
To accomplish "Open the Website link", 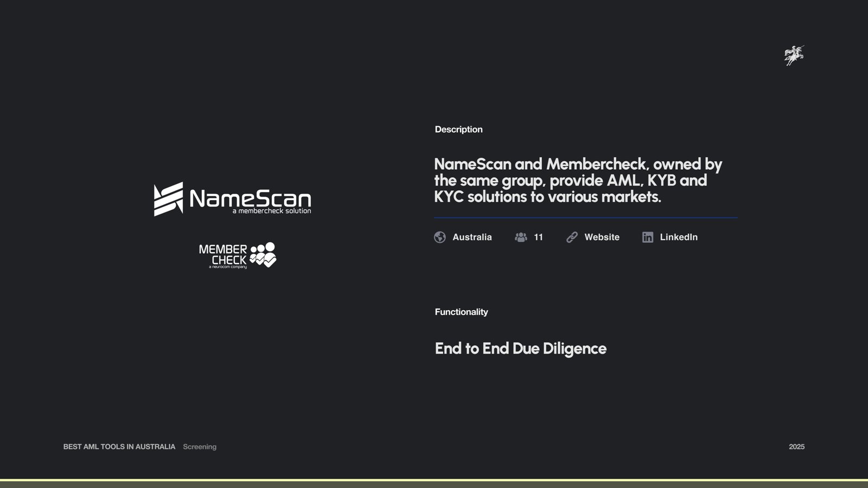I will [602, 237].
